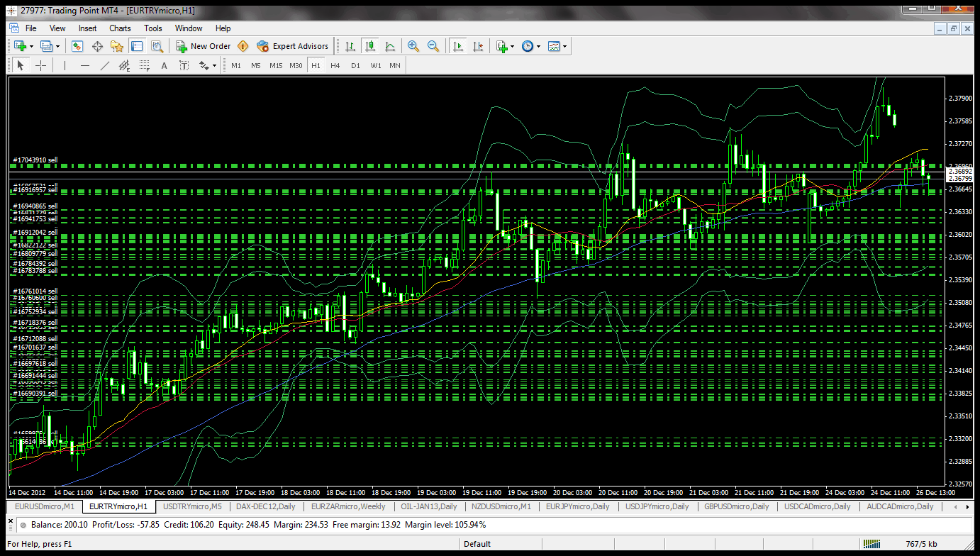980x556 pixels.
Task: Click the New Order button
Action: coord(204,46)
